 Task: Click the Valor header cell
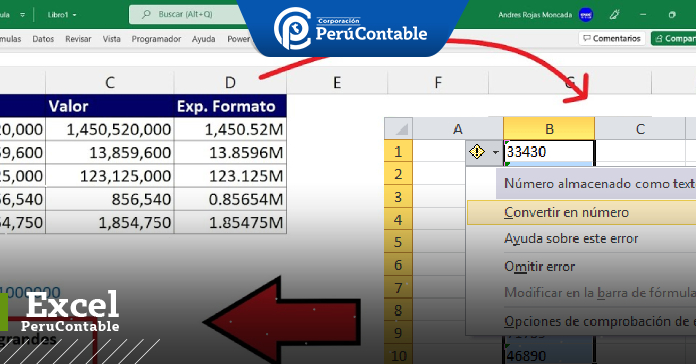pos(110,106)
